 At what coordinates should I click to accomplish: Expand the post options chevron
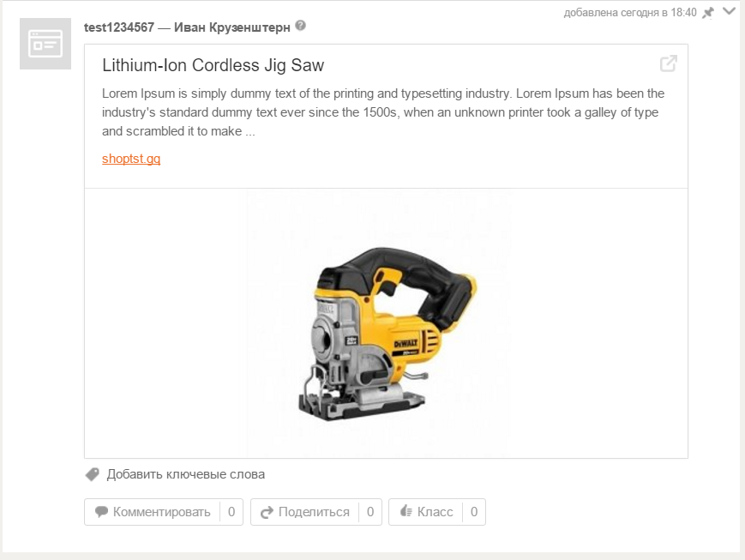tap(729, 11)
